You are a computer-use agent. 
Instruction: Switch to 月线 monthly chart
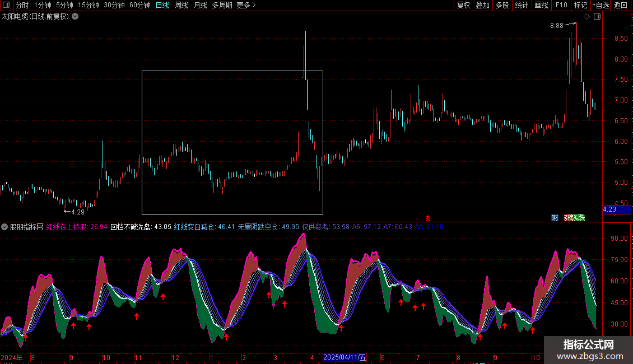200,5
